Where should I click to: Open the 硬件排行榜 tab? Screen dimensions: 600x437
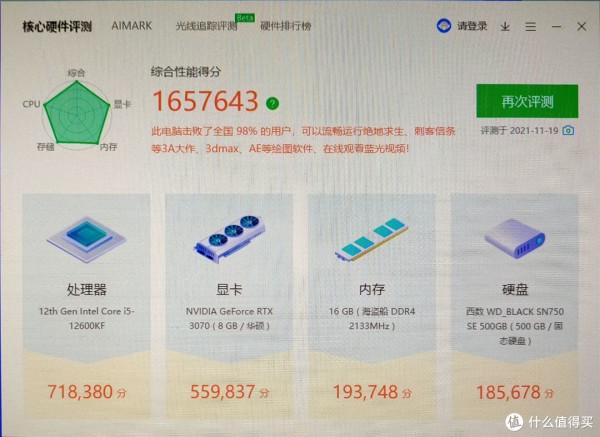coord(285,26)
